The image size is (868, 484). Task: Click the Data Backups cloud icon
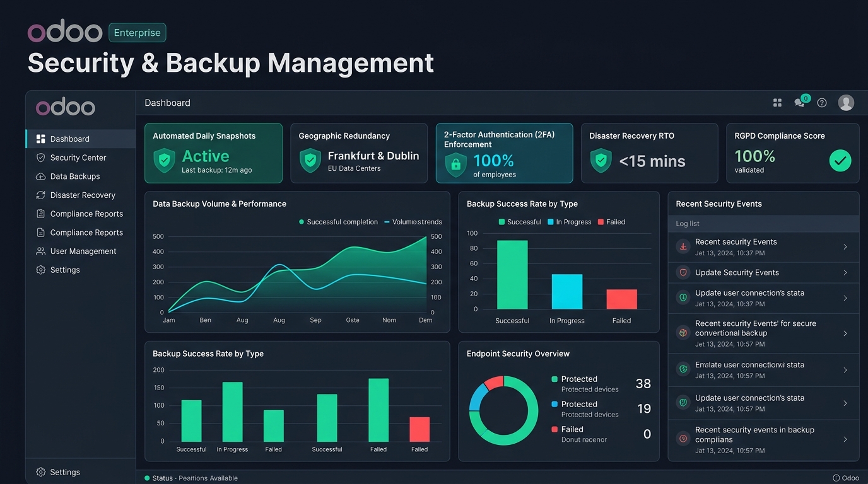pyautogui.click(x=41, y=176)
